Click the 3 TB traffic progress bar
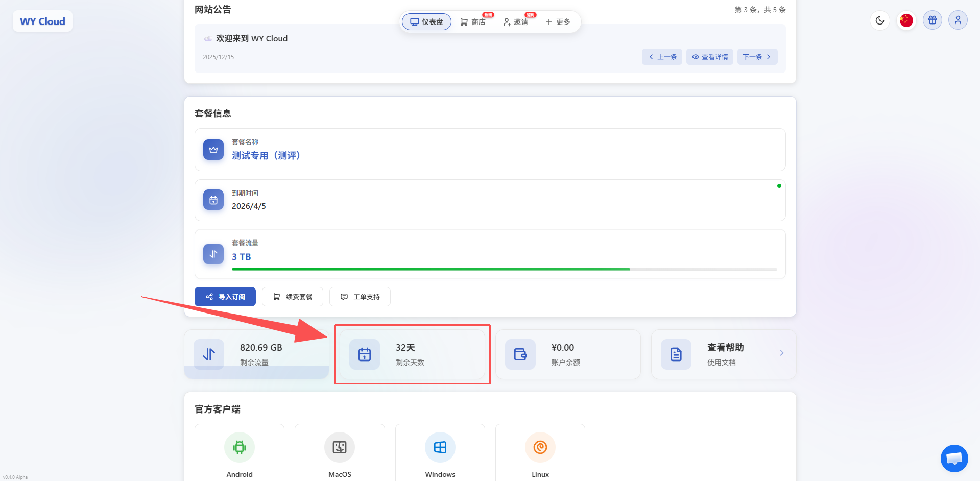 click(x=504, y=269)
